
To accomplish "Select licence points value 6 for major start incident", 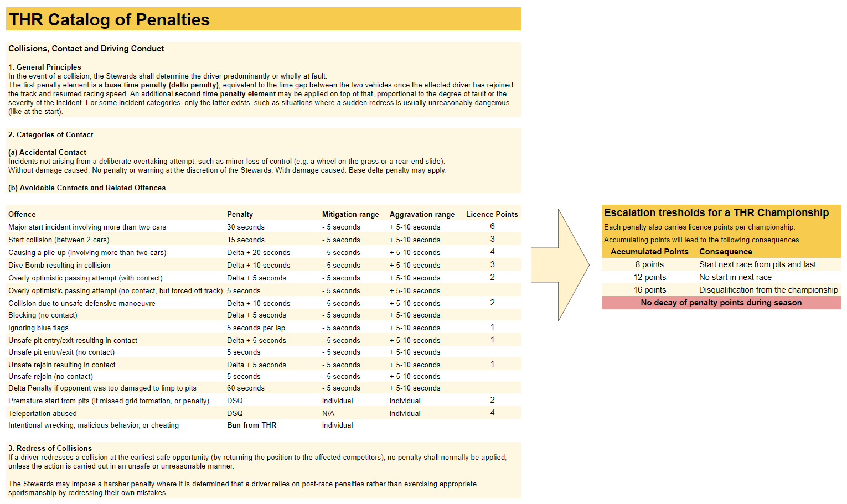I will click(492, 226).
